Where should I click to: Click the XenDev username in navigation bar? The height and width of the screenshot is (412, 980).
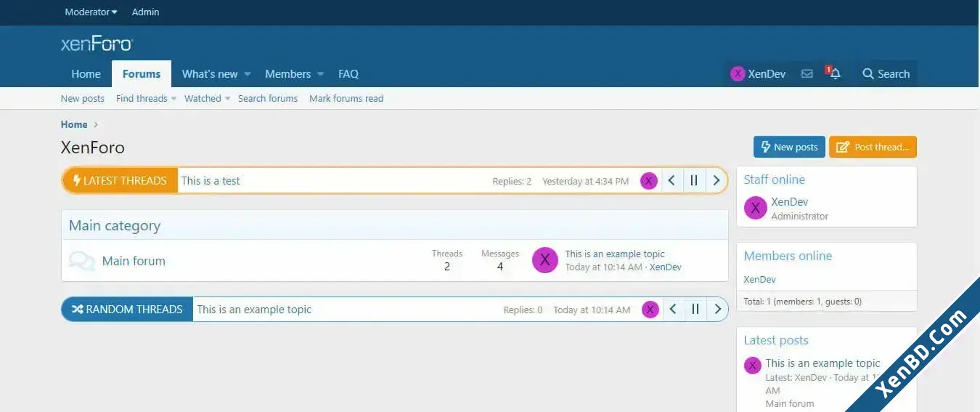767,74
